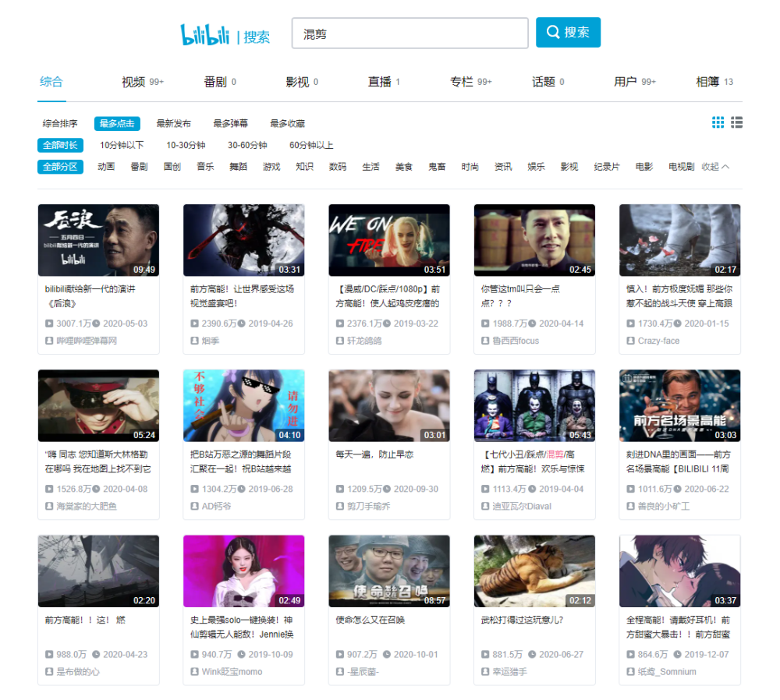Open the 04:10 anime girl thumbnail
The height and width of the screenshot is (700, 780).
coord(243,405)
